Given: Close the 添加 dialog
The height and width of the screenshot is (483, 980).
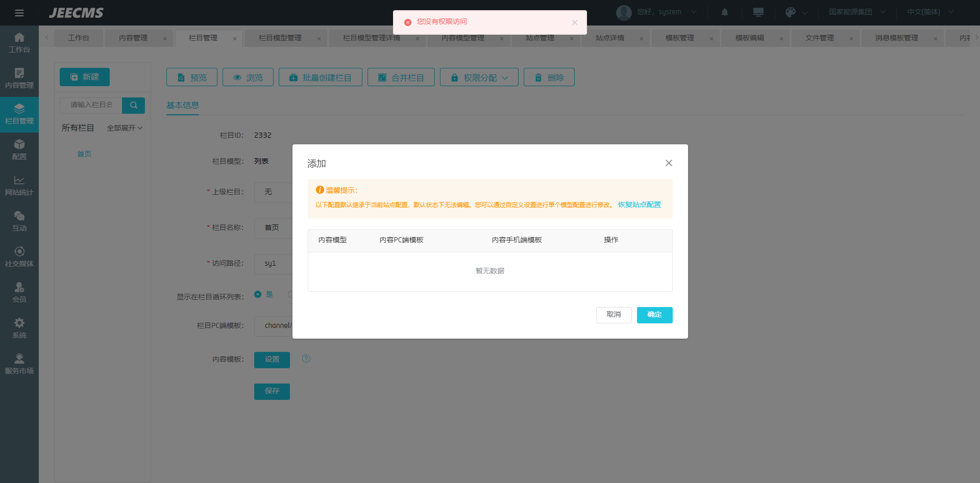Looking at the screenshot, I should (x=669, y=163).
